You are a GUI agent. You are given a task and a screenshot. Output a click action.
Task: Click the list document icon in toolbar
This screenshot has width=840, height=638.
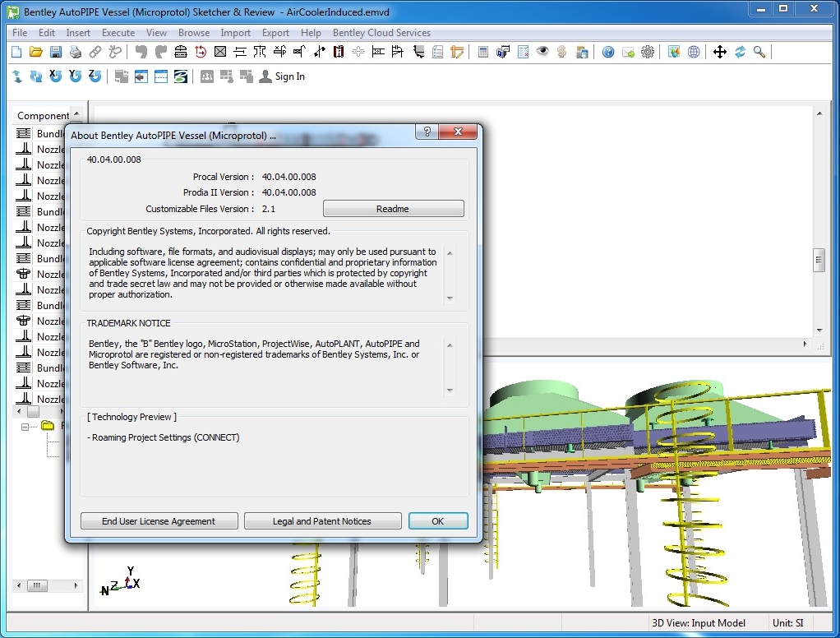point(438,52)
